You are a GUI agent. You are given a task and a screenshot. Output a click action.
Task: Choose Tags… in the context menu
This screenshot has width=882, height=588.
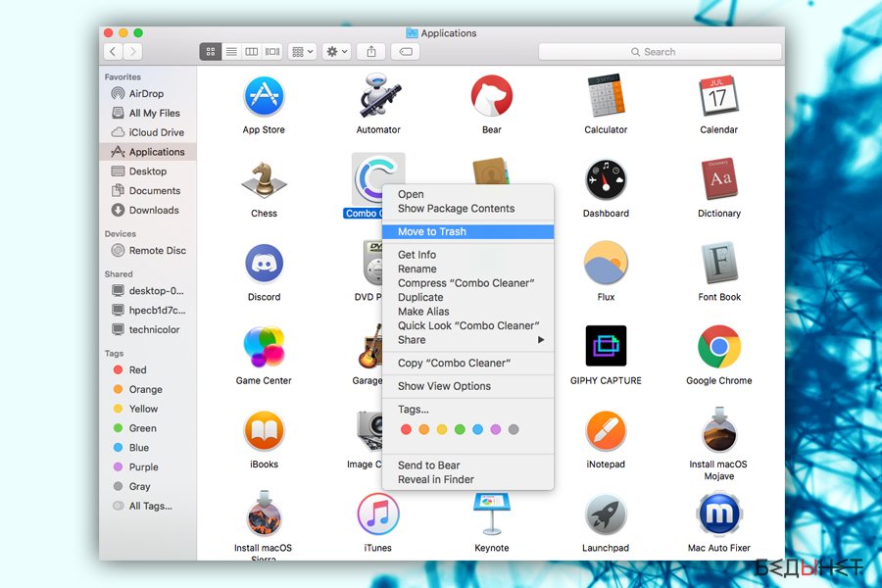pos(467,409)
